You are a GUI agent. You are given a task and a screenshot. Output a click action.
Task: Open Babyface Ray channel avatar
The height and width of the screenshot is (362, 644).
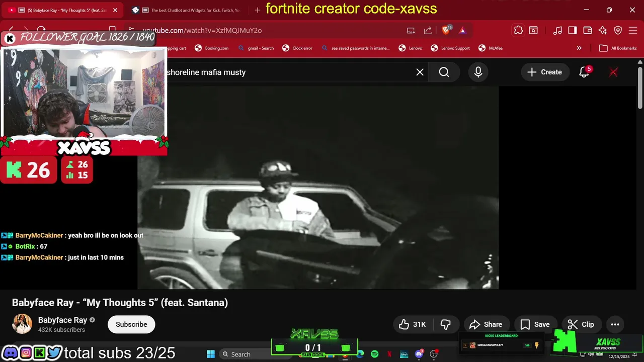click(22, 324)
